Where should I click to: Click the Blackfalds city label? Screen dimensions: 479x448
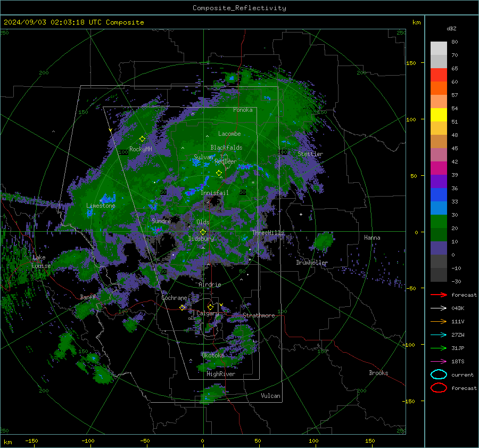pyautogui.click(x=226, y=148)
